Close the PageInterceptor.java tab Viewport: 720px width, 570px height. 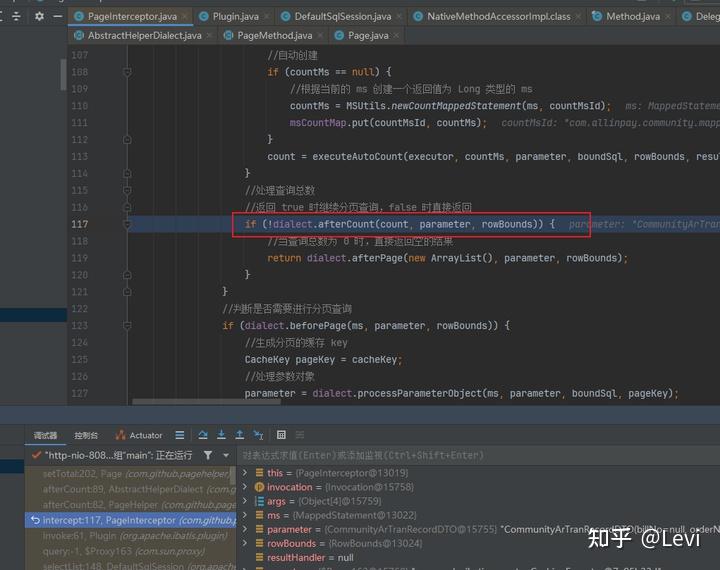click(x=184, y=17)
